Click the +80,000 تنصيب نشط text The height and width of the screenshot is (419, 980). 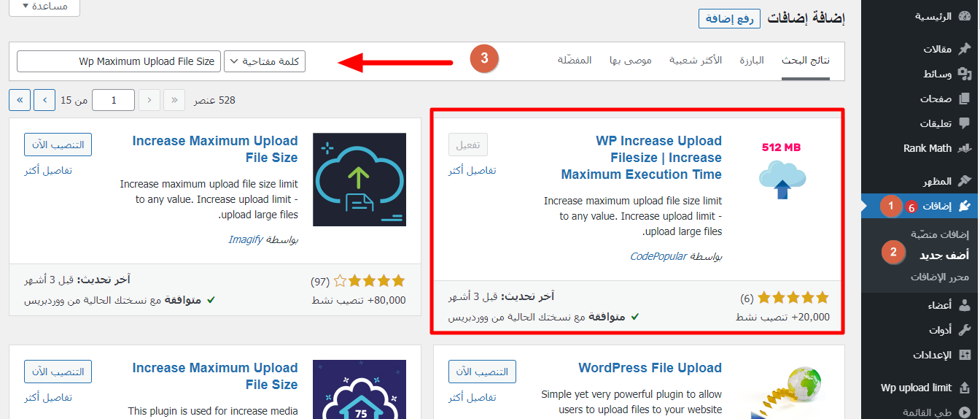tap(358, 300)
